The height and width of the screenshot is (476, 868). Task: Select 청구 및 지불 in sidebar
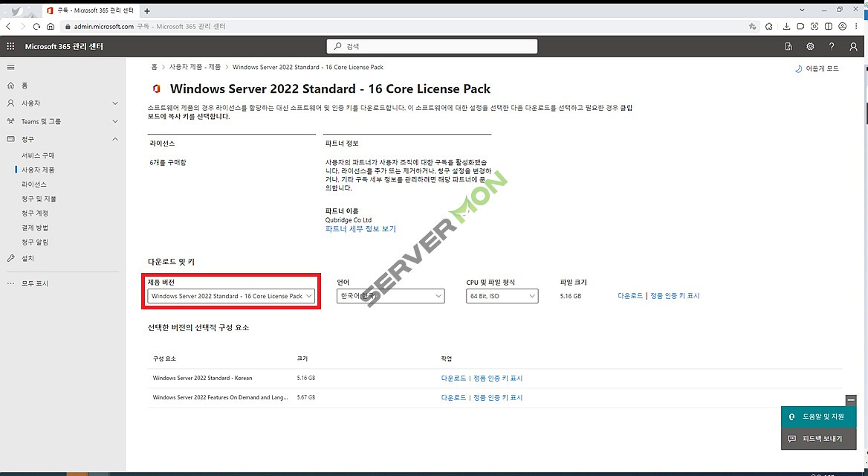[x=39, y=199]
